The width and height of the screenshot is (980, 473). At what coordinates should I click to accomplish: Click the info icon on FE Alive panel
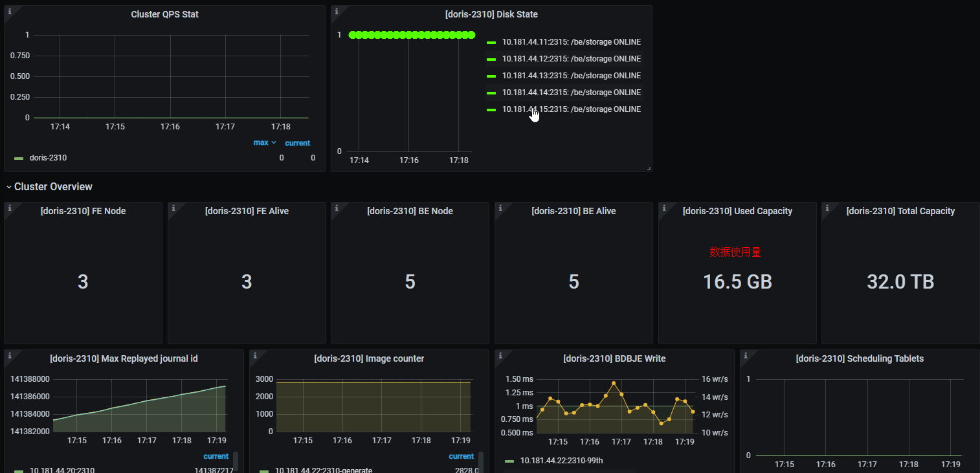173,207
